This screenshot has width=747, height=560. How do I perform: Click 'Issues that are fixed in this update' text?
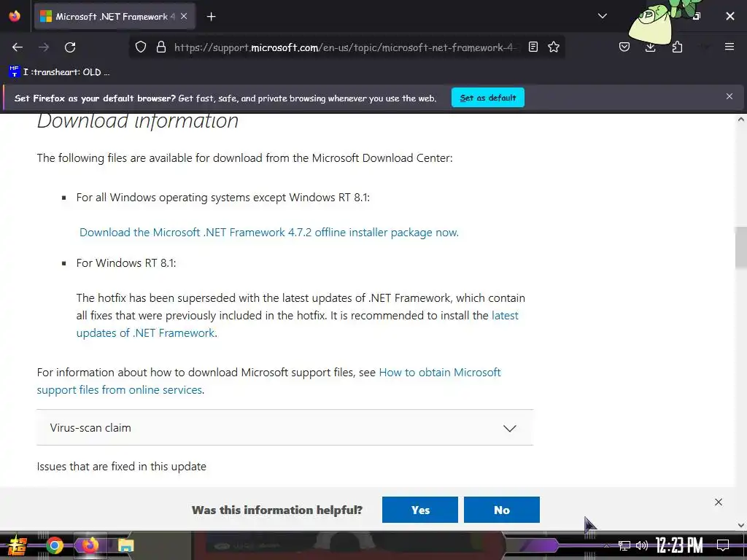122,466
